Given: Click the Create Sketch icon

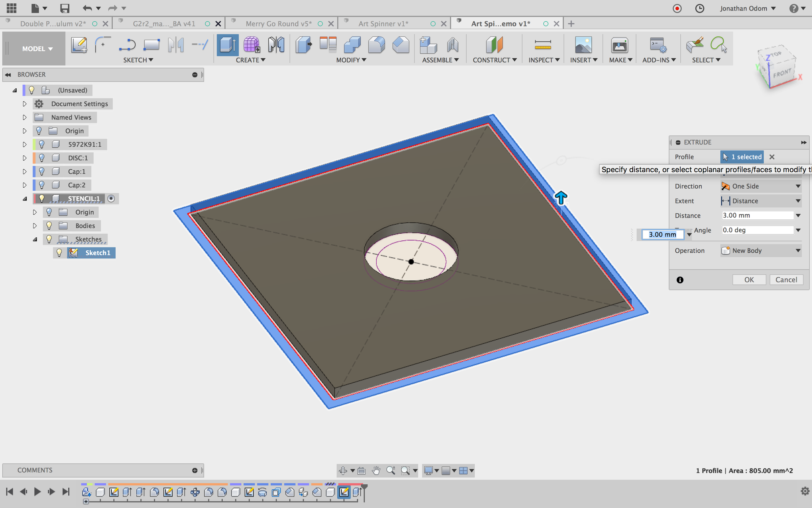Looking at the screenshot, I should (79, 45).
